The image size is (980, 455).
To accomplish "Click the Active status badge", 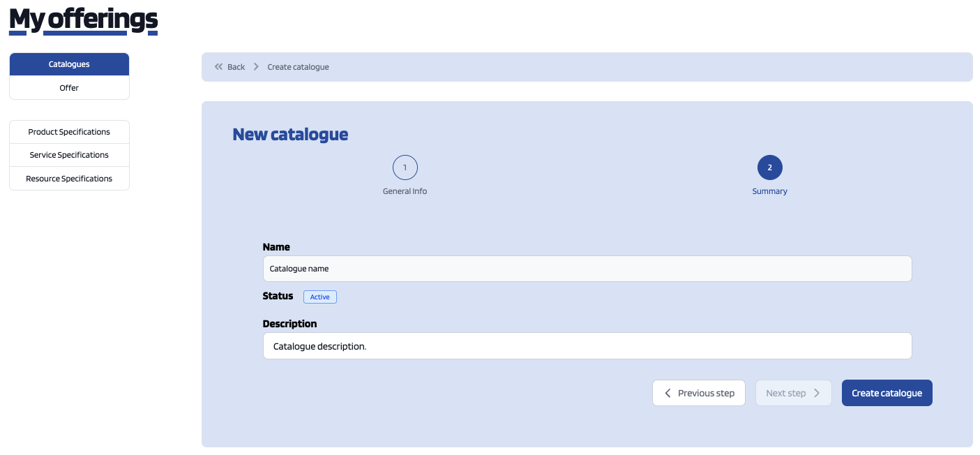I will click(x=319, y=297).
